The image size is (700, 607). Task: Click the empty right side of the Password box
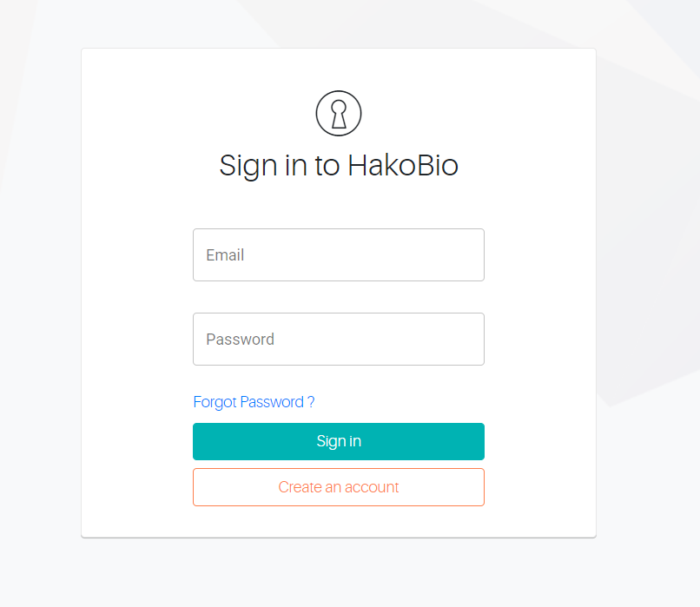pyautogui.click(x=434, y=339)
